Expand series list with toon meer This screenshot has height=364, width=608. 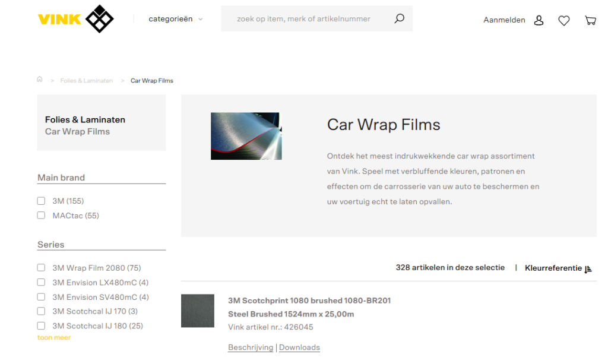(54, 338)
